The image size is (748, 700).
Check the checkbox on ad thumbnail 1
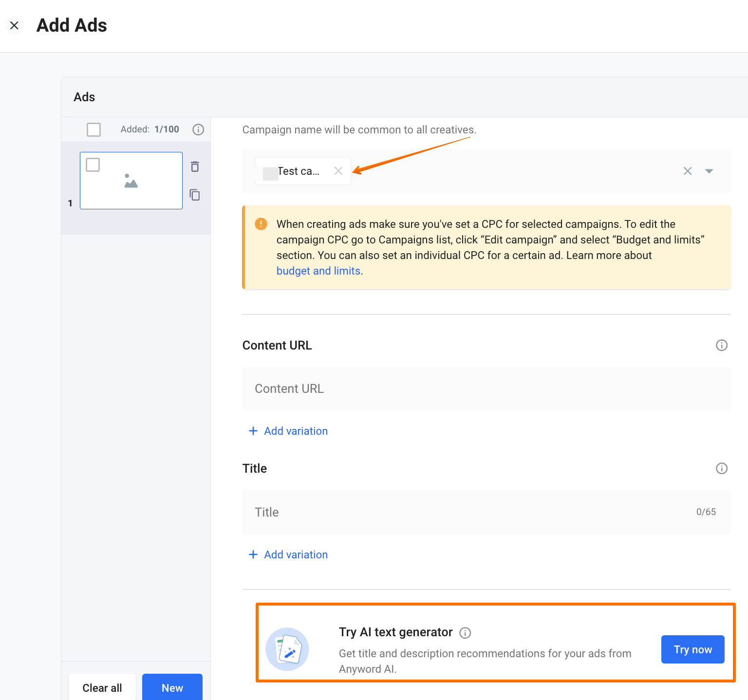click(x=93, y=165)
